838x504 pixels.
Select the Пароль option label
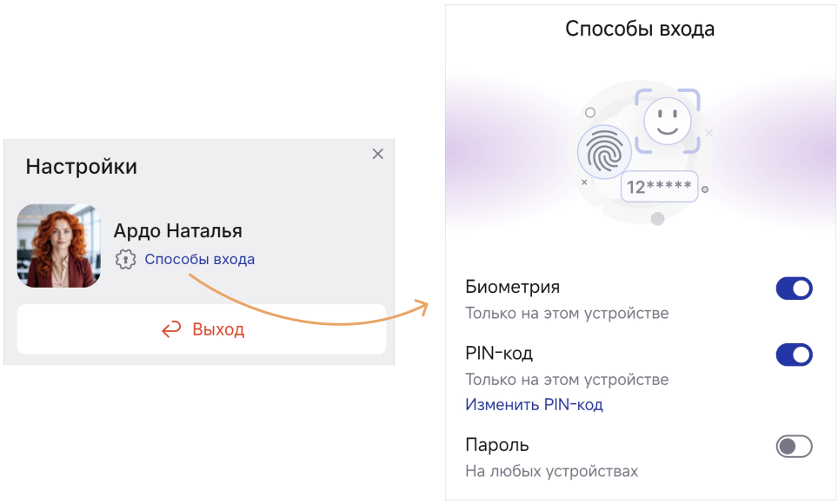click(x=497, y=445)
